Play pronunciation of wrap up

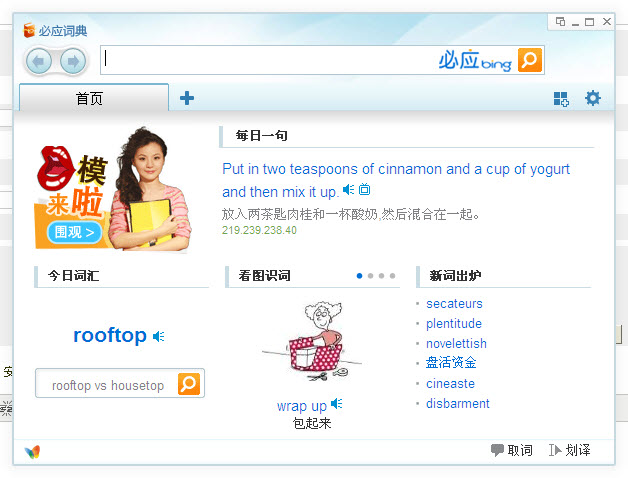coord(337,403)
